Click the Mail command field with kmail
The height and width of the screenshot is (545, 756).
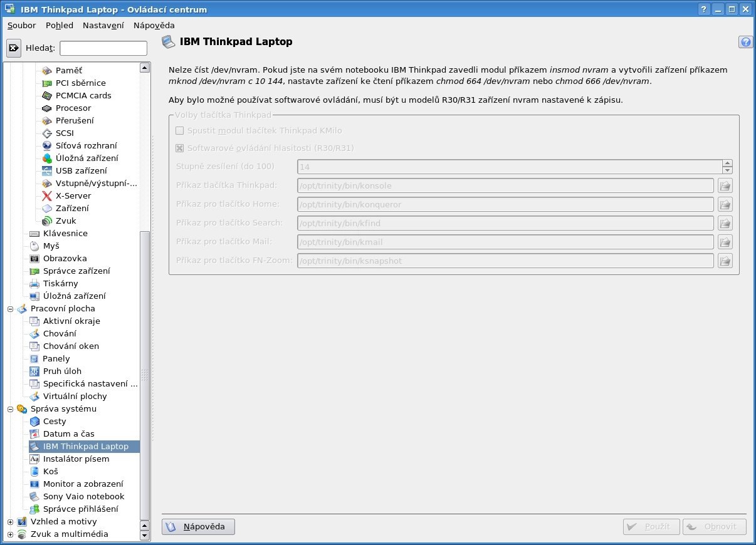click(x=505, y=242)
